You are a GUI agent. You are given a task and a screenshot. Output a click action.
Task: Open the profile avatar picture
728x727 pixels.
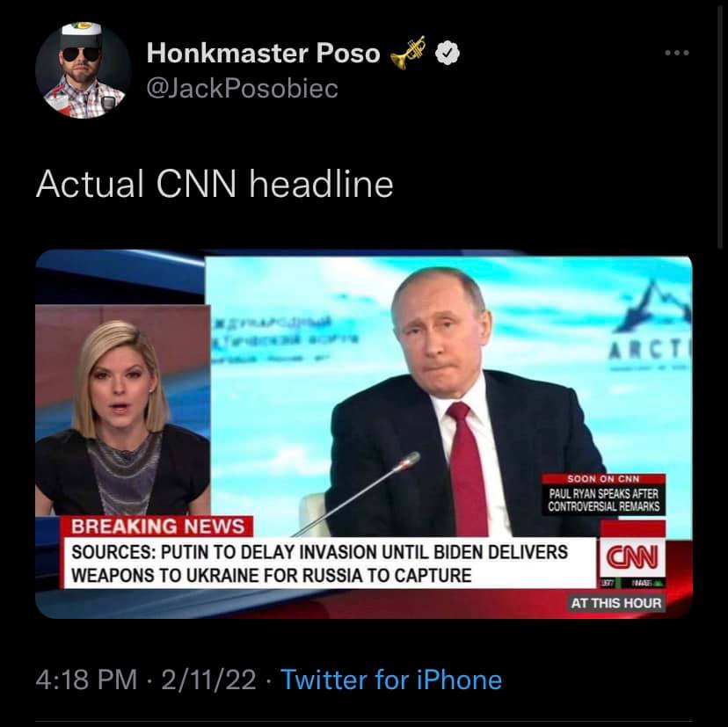(x=84, y=71)
